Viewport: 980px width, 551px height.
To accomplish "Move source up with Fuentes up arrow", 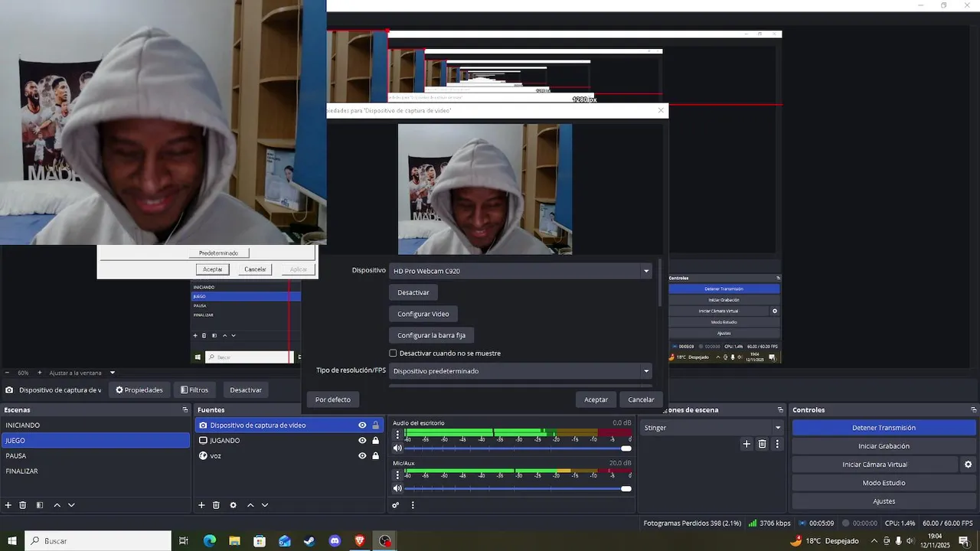I will pos(250,505).
